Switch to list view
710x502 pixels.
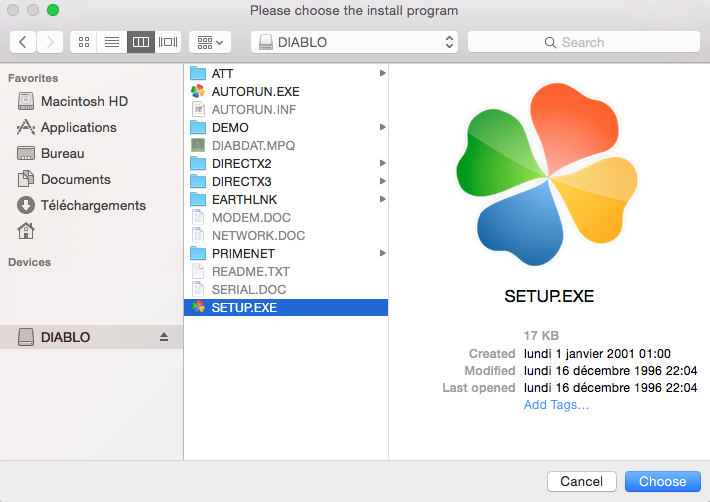(x=112, y=42)
